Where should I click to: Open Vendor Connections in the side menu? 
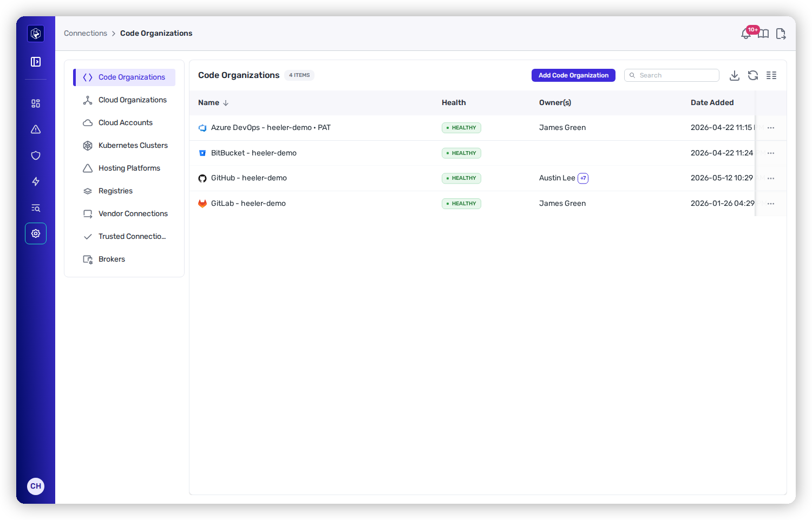[x=125, y=214]
